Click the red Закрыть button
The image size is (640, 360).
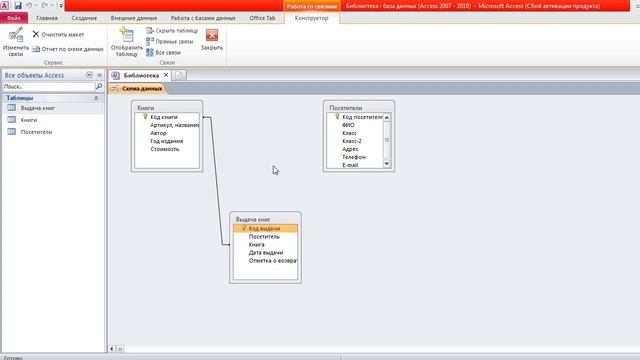212,40
